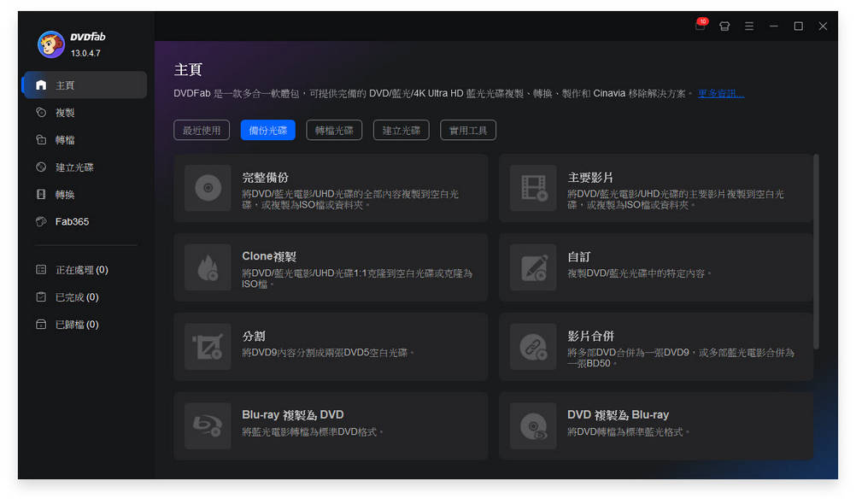The width and height of the screenshot is (856, 504).
Task: Open DVD 複製為 Blu-ray mode icon
Action: coord(532,425)
